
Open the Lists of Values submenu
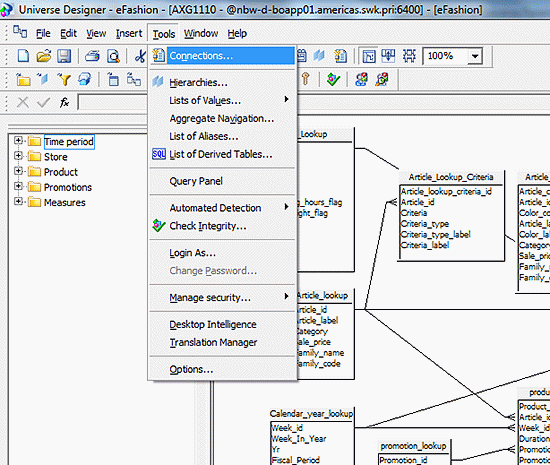(x=222, y=101)
